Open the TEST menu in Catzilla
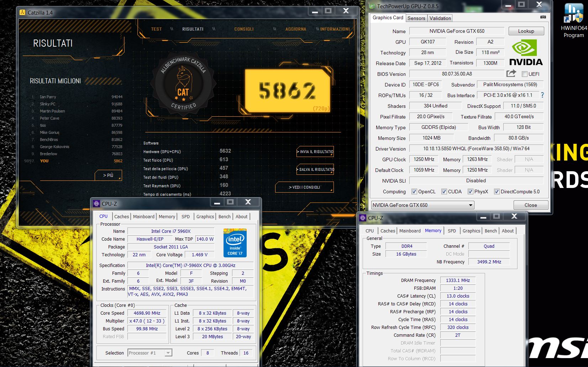 coord(156,29)
